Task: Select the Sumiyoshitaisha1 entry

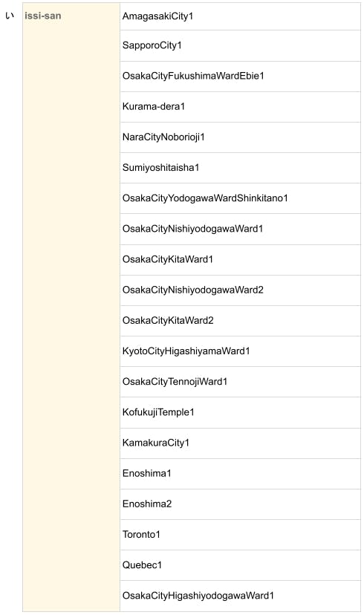Action: coord(160,167)
